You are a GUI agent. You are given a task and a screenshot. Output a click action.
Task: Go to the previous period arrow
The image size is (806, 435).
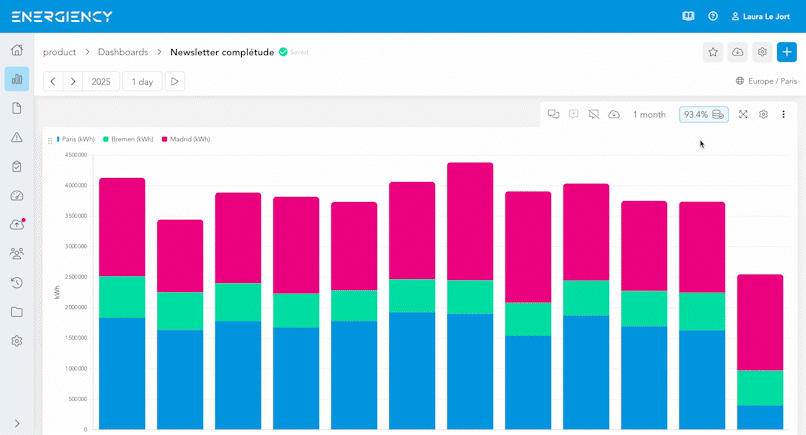pyautogui.click(x=53, y=81)
